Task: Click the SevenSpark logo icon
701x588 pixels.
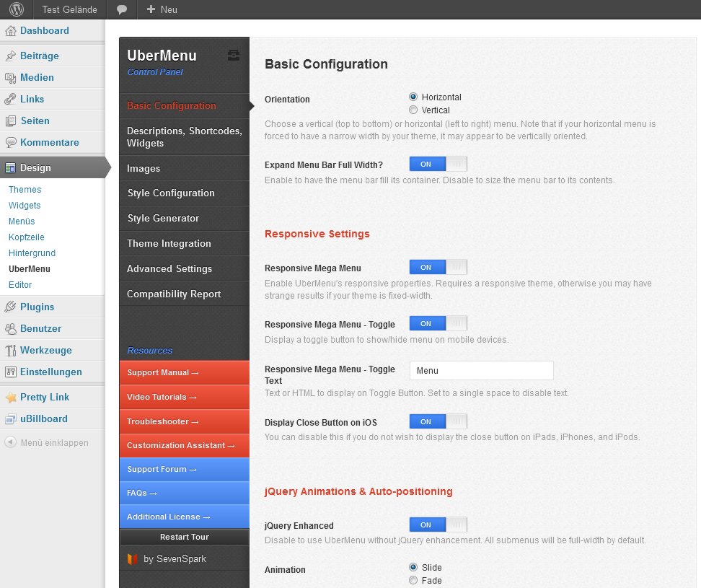Action: tap(132, 559)
